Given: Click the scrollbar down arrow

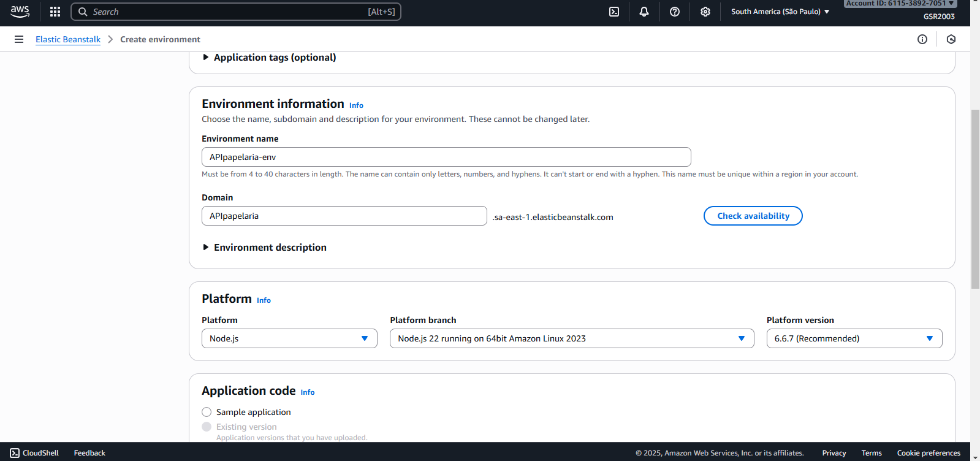Looking at the screenshot, I should click(x=975, y=456).
